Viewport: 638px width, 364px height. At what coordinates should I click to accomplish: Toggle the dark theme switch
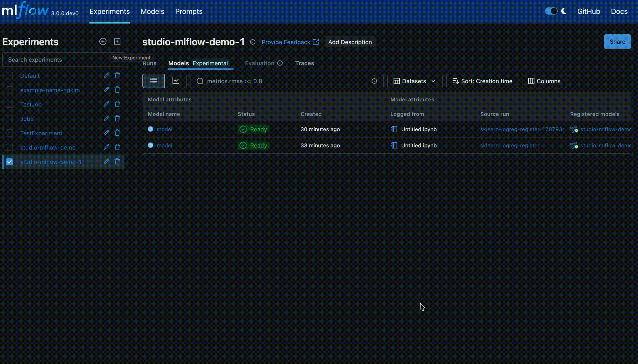(x=551, y=11)
